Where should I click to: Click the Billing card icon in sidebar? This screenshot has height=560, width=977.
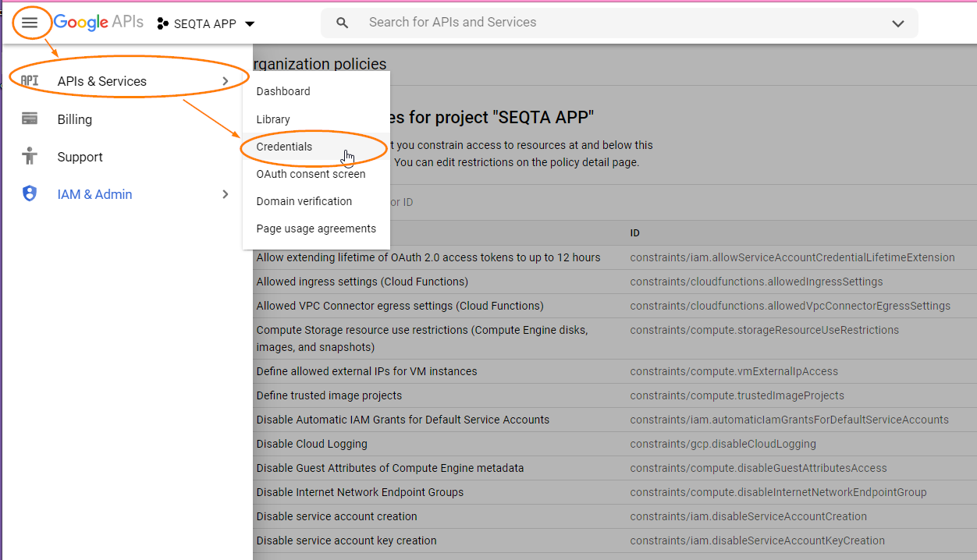[x=29, y=119]
